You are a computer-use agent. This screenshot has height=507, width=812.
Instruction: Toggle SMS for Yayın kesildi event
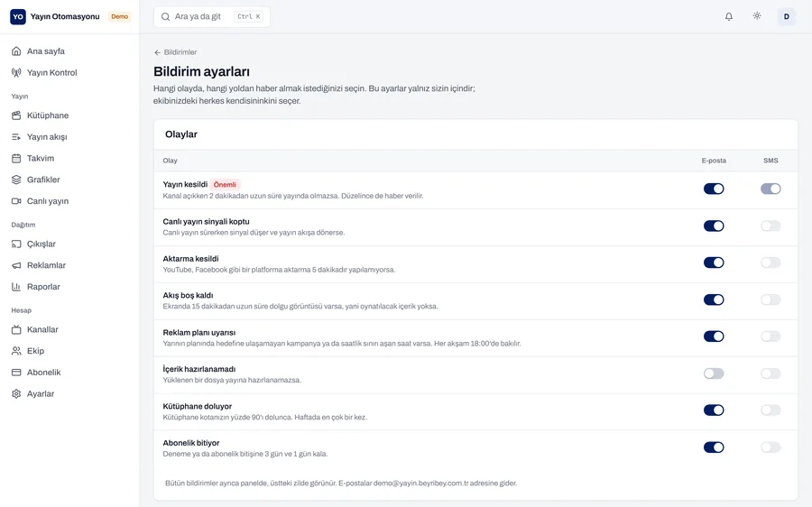(x=770, y=189)
